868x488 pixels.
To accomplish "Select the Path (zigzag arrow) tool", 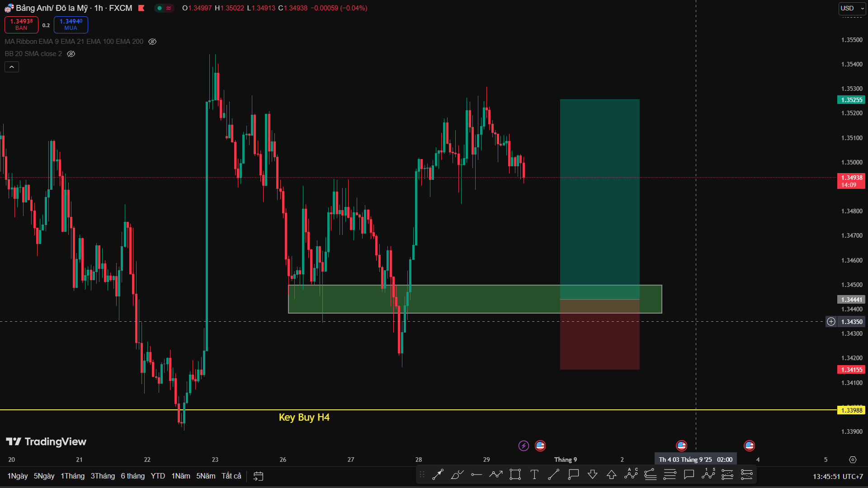I will pyautogui.click(x=496, y=474).
